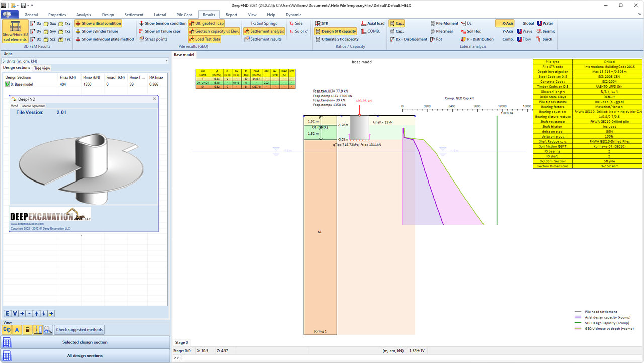Toggle Load Test data
The height and width of the screenshot is (363, 644).
tap(204, 39)
